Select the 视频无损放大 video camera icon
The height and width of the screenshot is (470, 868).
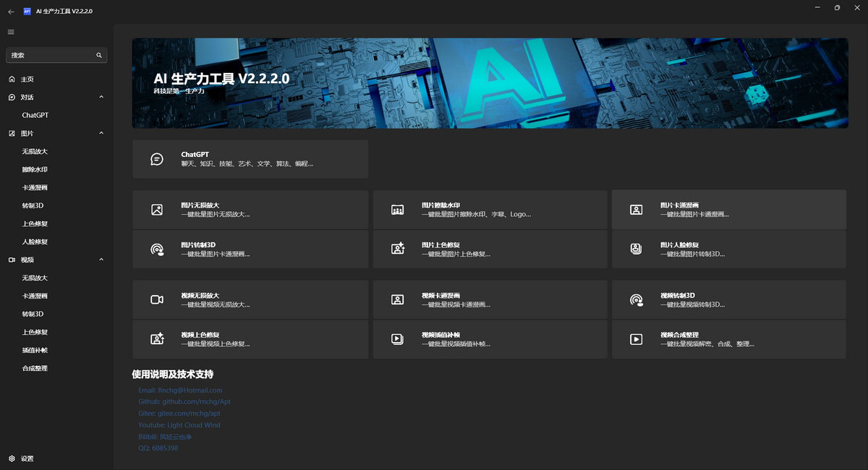[x=156, y=299]
